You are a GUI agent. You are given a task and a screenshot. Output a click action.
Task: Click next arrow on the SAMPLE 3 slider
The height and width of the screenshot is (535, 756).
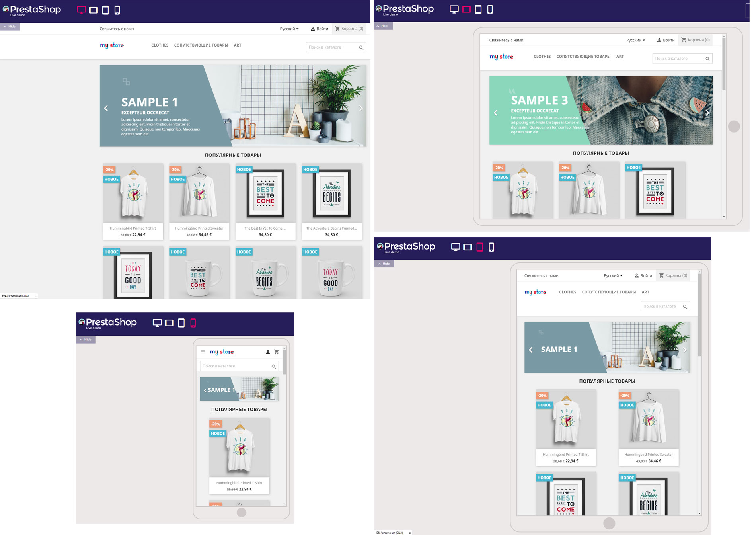707,113
